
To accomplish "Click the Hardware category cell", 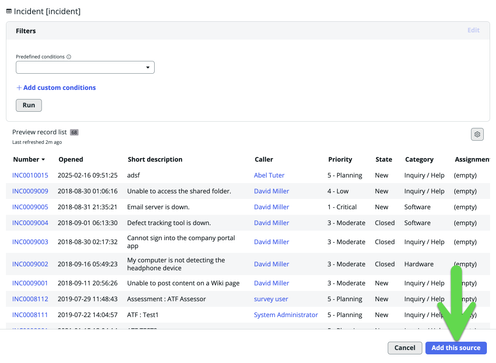I will click(x=419, y=264).
